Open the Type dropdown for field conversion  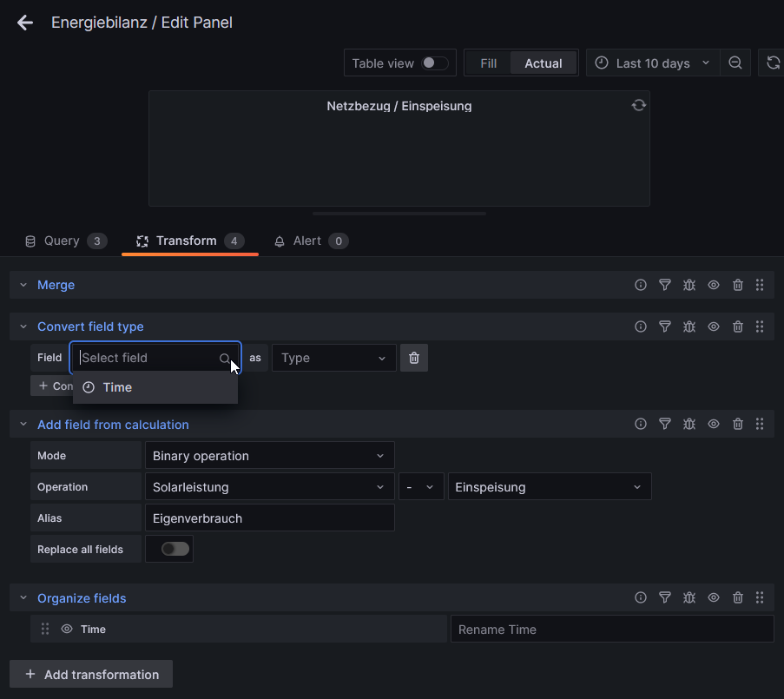click(333, 358)
